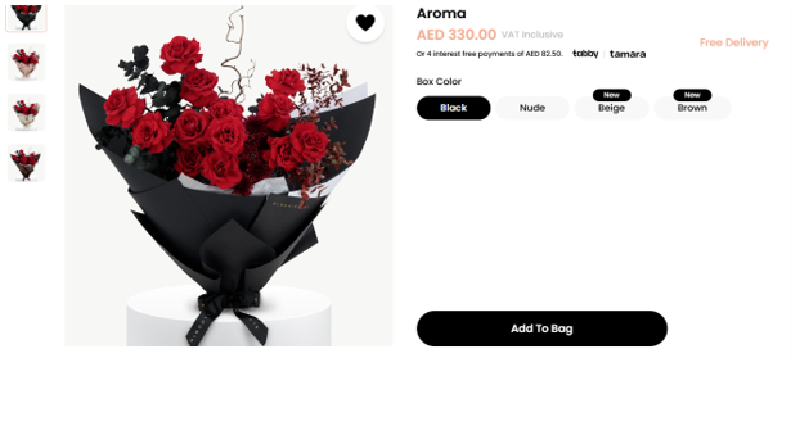View the top black-wrap bouquet thumbnail
800x424 pixels.
(27, 18)
